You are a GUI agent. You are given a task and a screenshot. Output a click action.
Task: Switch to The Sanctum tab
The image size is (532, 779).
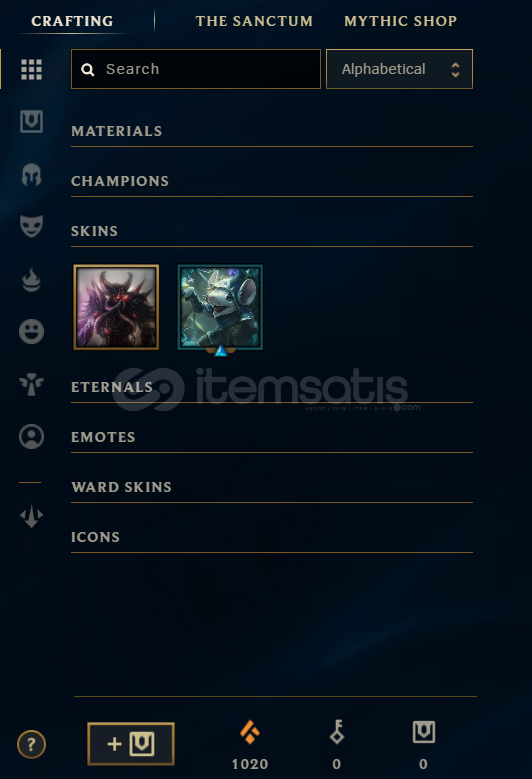coord(254,21)
